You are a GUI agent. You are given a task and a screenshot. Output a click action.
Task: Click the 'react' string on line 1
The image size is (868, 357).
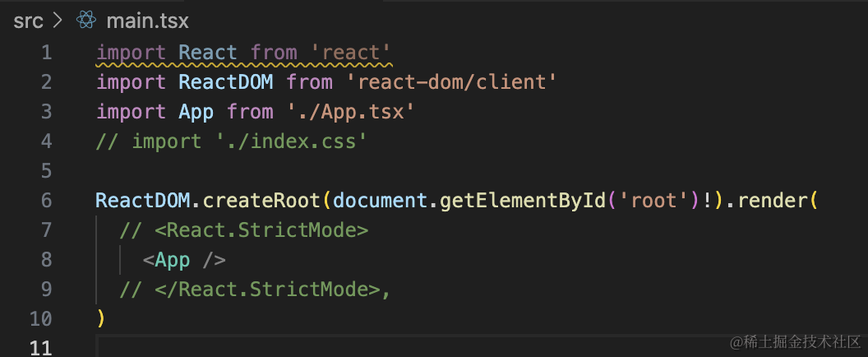351,53
